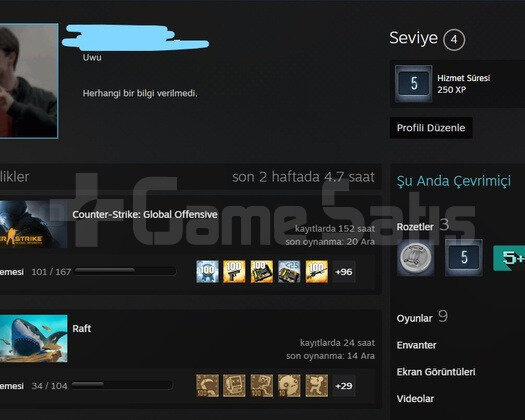Click 'son 2 haftada 4.7 saat' text
Screen dimensions: 525x420
pos(303,177)
